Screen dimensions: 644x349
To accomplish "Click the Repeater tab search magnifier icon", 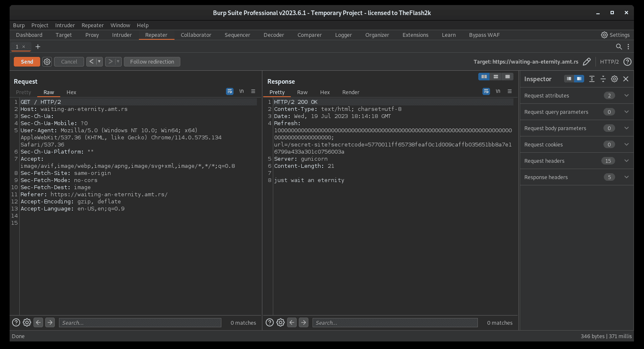I will (619, 46).
